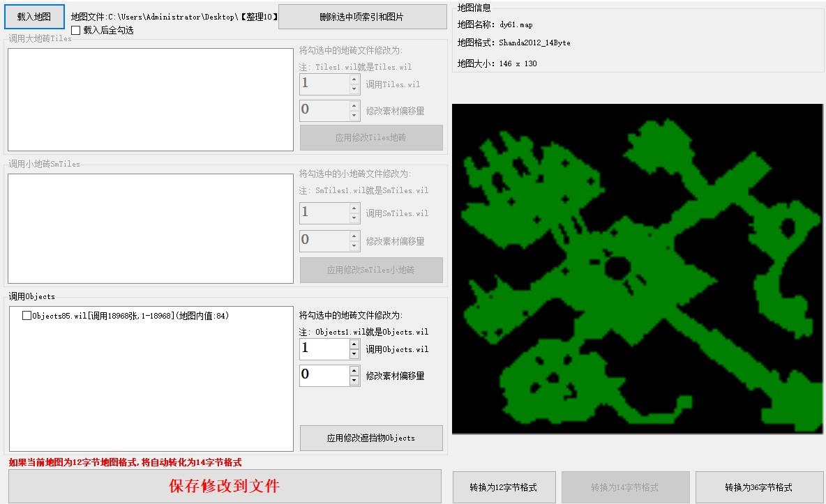Convert map using 转换为36字节格式 button
This screenshot has width=826, height=504.
758,487
